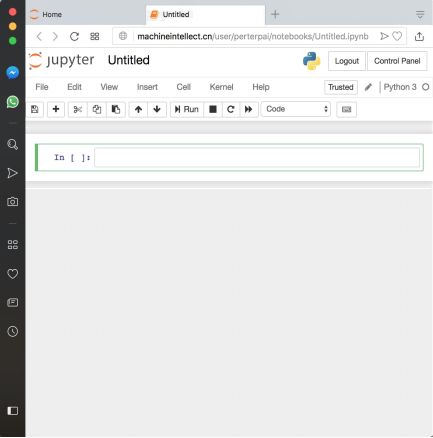This screenshot has height=438, width=433.
Task: Open WhatsApp in the sidebar
Action: click(x=13, y=102)
